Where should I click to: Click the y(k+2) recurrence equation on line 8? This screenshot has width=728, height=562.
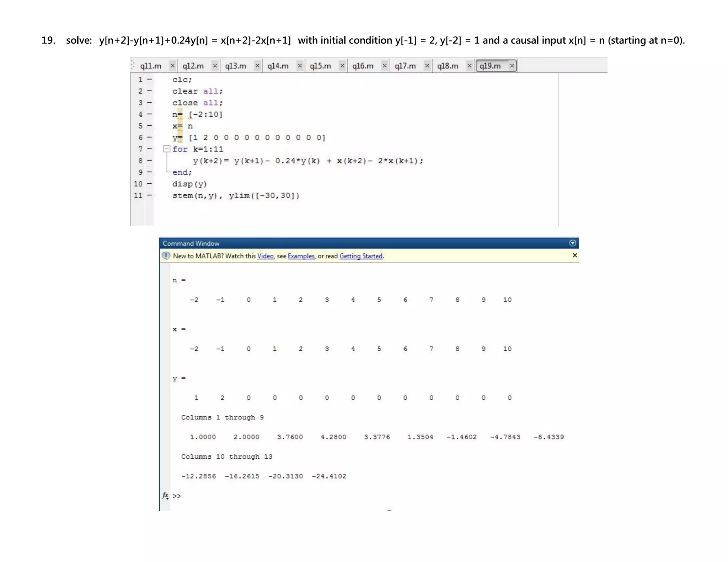(x=308, y=161)
